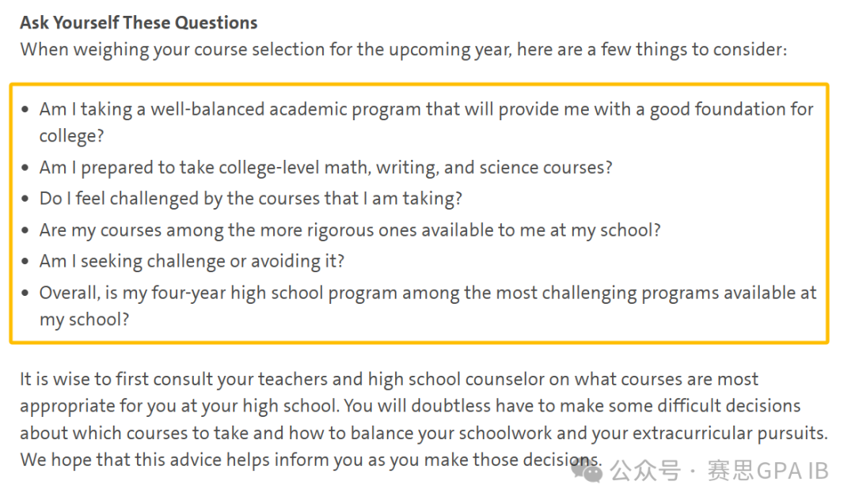Viewport: 855px width, 504px height.
Task: Click the line mentioning "extracurricular pursuits"
Action: pyautogui.click(x=424, y=433)
